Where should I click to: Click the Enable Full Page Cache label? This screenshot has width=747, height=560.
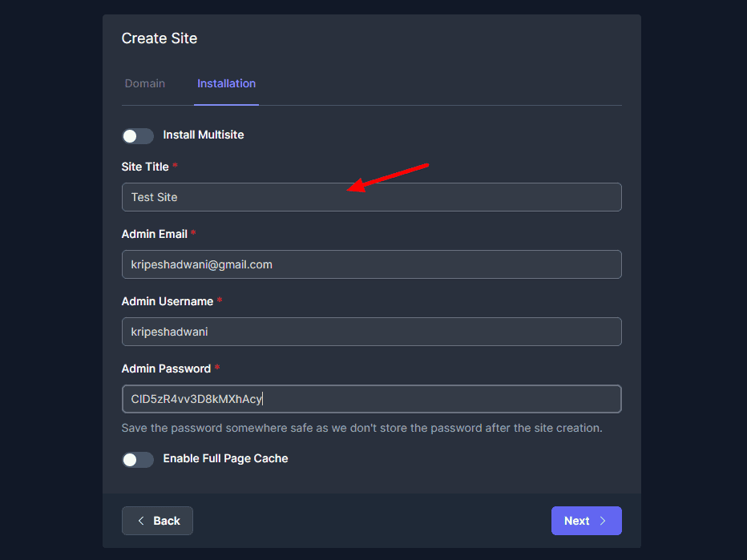click(x=225, y=458)
